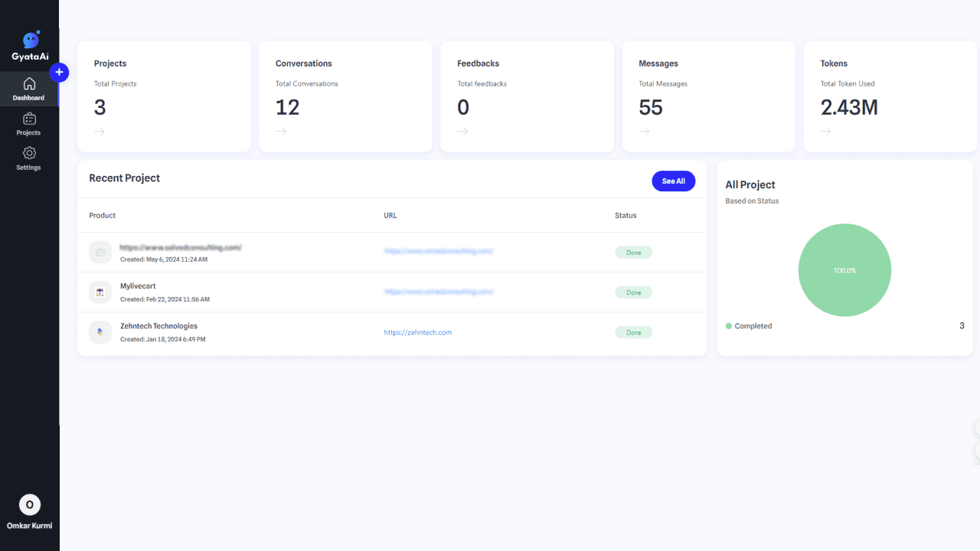Click the green pie chart
Image resolution: width=980 pixels, height=551 pixels.
tap(844, 270)
